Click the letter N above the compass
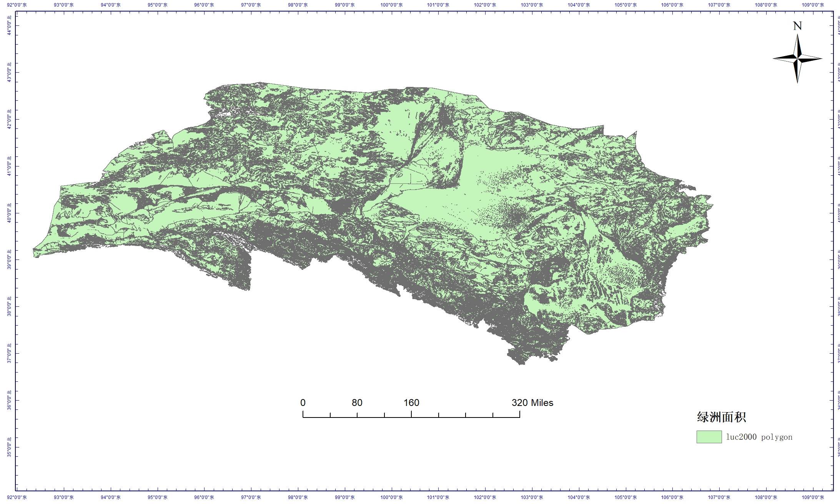 (797, 26)
